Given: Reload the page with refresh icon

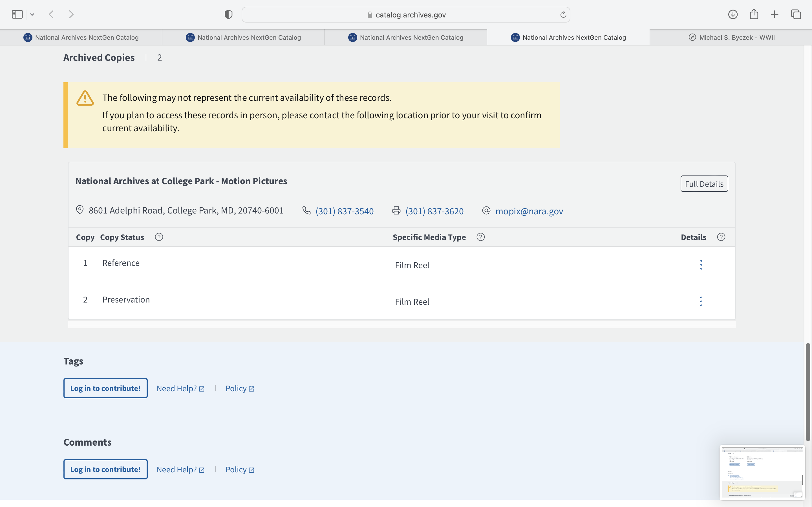Looking at the screenshot, I should coord(563,14).
